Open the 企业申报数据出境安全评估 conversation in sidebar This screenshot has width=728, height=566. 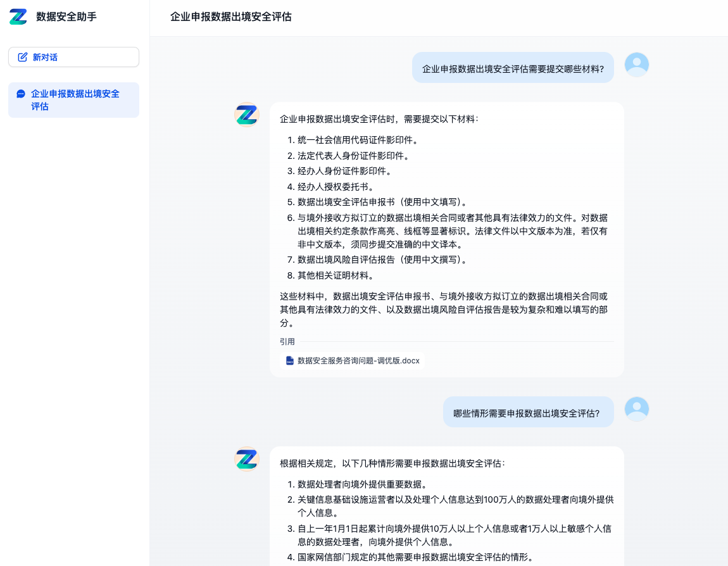[74, 100]
